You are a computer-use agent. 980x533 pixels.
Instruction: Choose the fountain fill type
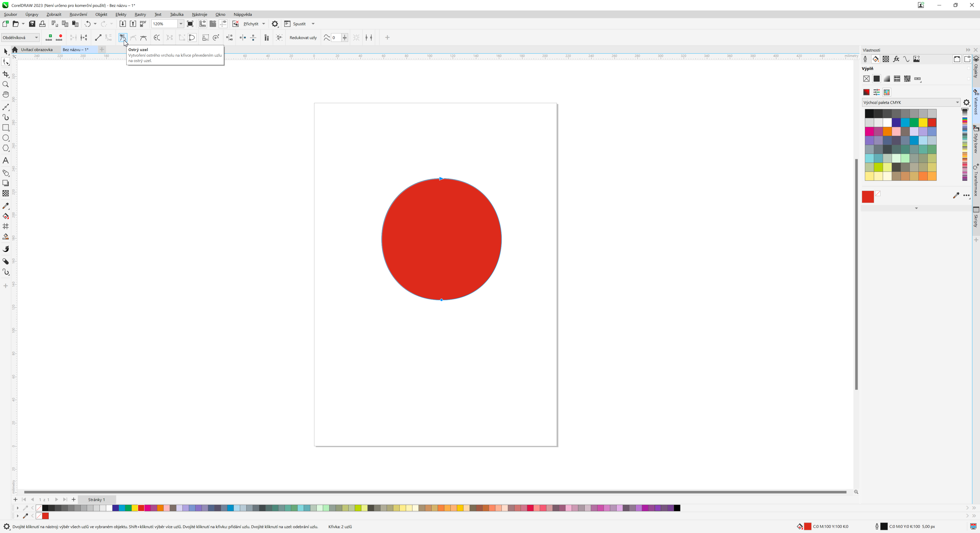point(887,79)
